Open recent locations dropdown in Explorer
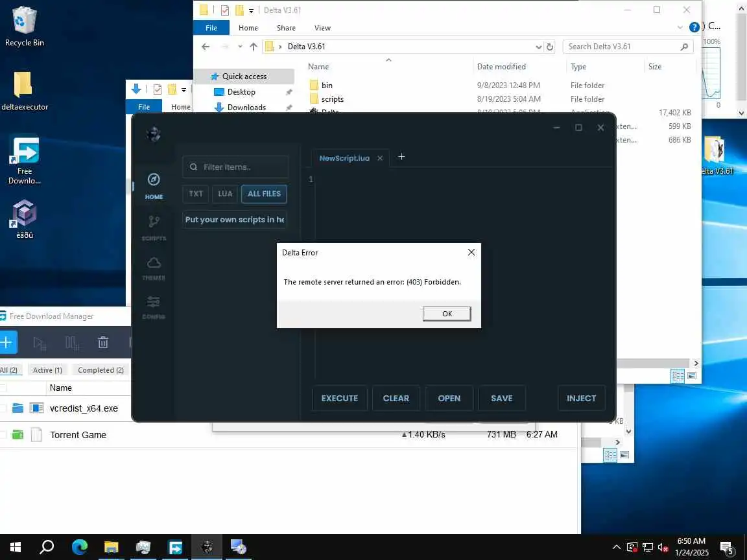The width and height of the screenshot is (747, 560). [x=240, y=47]
